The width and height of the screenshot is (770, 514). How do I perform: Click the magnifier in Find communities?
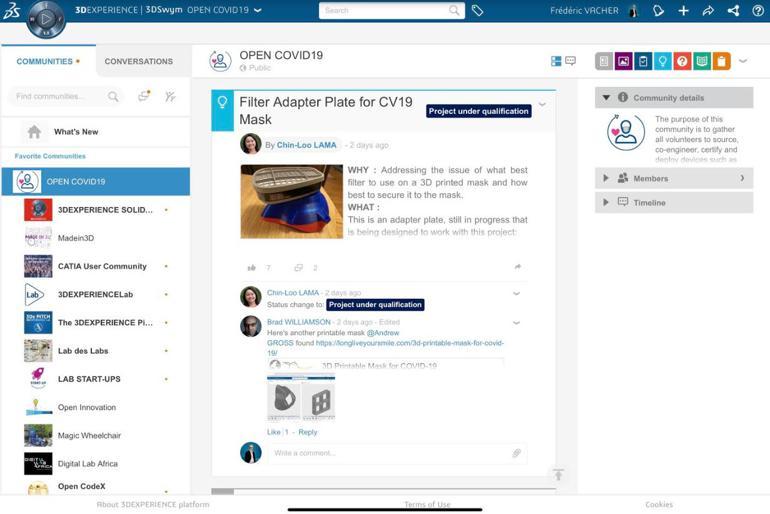[113, 96]
